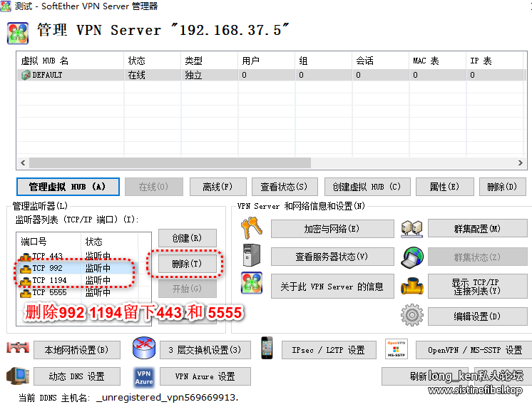Click the iPhone icon beside IPsec / L2TP
Viewport: 532px width, 407px height.
pos(267,349)
